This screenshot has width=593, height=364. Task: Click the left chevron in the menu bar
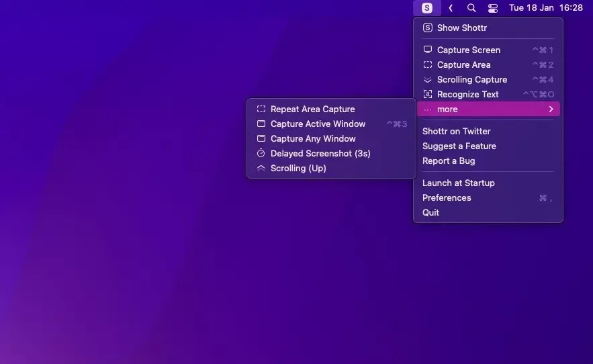[x=451, y=8]
